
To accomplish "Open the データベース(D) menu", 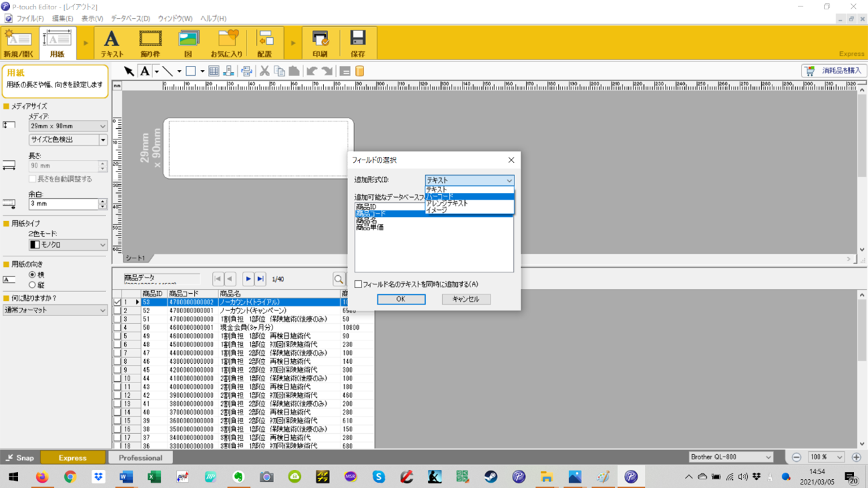I will click(130, 19).
